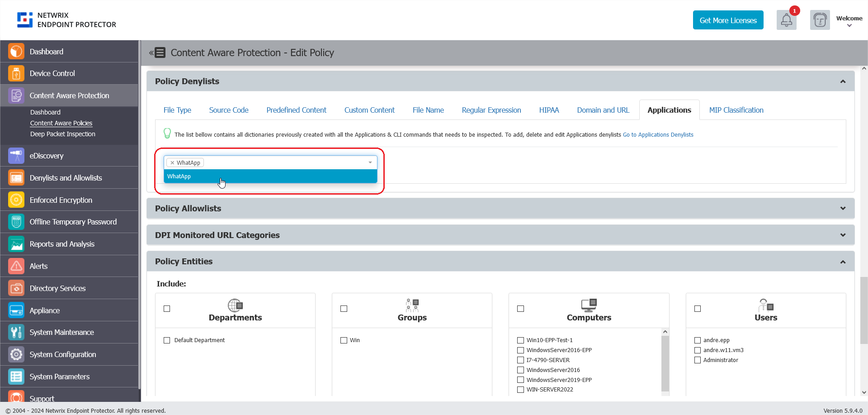The width and height of the screenshot is (868, 415).
Task: Click the notification bell icon
Action: [x=787, y=20]
